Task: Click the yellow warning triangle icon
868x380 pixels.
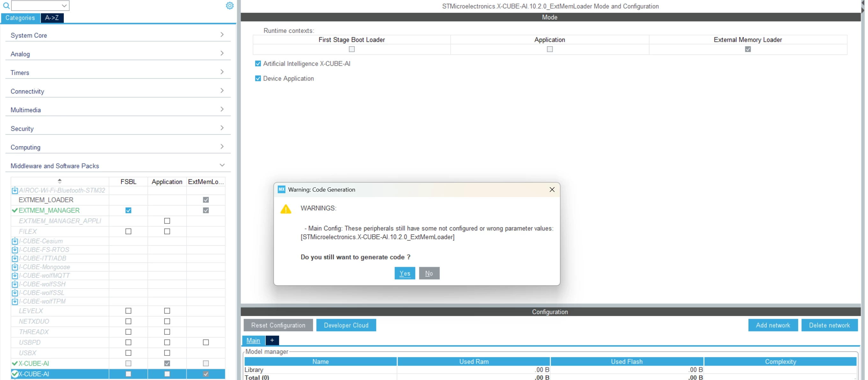Action: click(x=286, y=209)
